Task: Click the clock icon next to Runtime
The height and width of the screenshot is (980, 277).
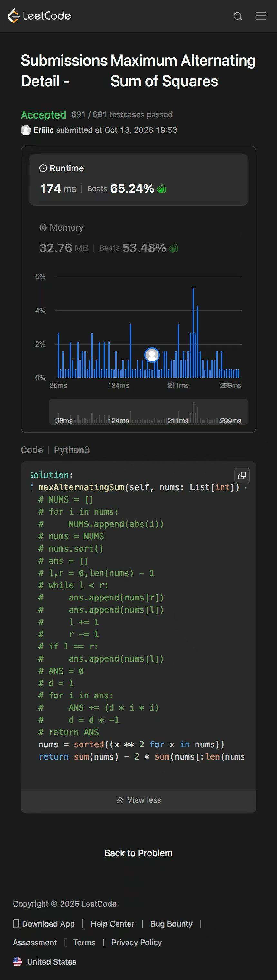Action: pos(43,168)
